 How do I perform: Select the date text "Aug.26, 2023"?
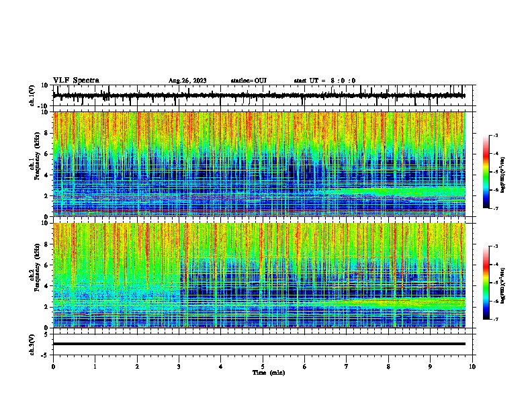(187, 81)
